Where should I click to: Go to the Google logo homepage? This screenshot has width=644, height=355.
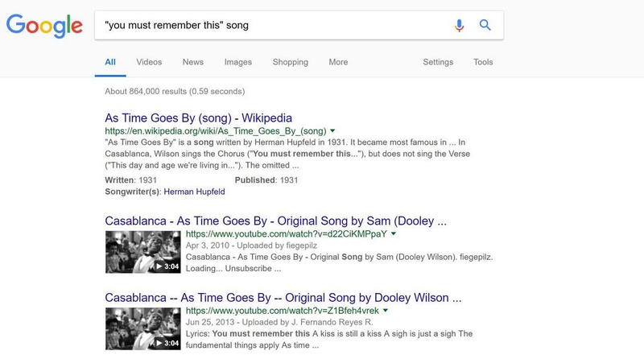pyautogui.click(x=44, y=26)
